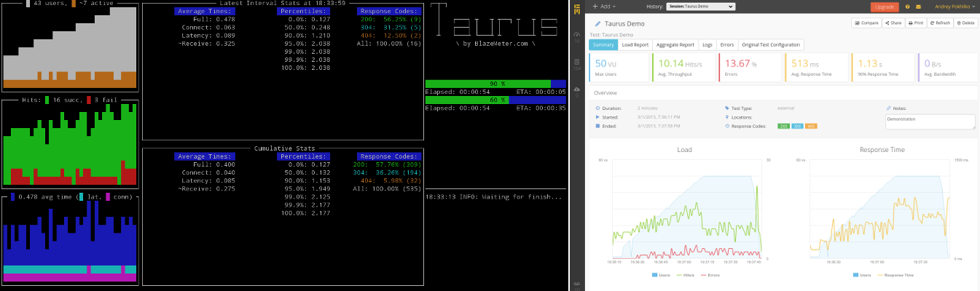This screenshot has height=291, width=980.
Task: Switch to the Logs tab
Action: click(x=707, y=44)
